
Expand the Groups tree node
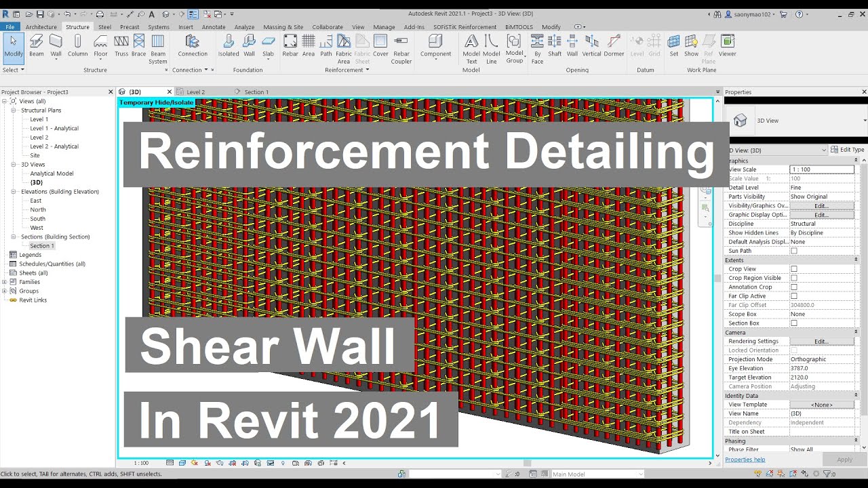click(x=5, y=291)
